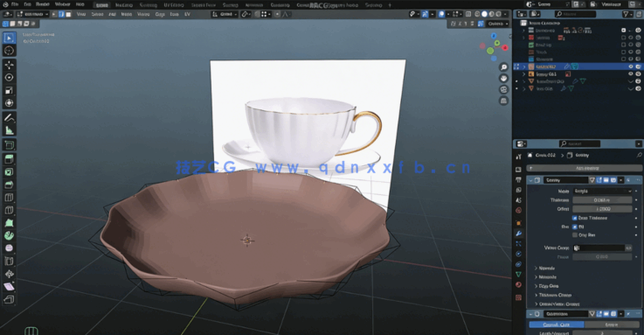This screenshot has width=644, height=335.
Task: Toggle Solidify modifier viewport display
Action: pos(606,180)
